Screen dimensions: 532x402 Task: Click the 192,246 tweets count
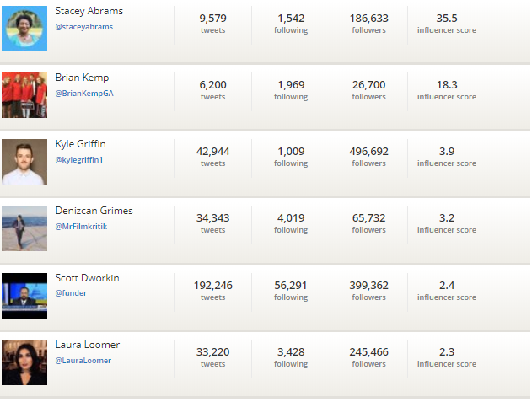[212, 286]
